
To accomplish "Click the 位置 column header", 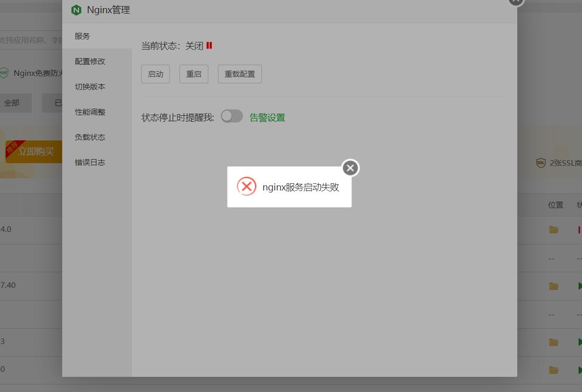I will pos(556,205).
